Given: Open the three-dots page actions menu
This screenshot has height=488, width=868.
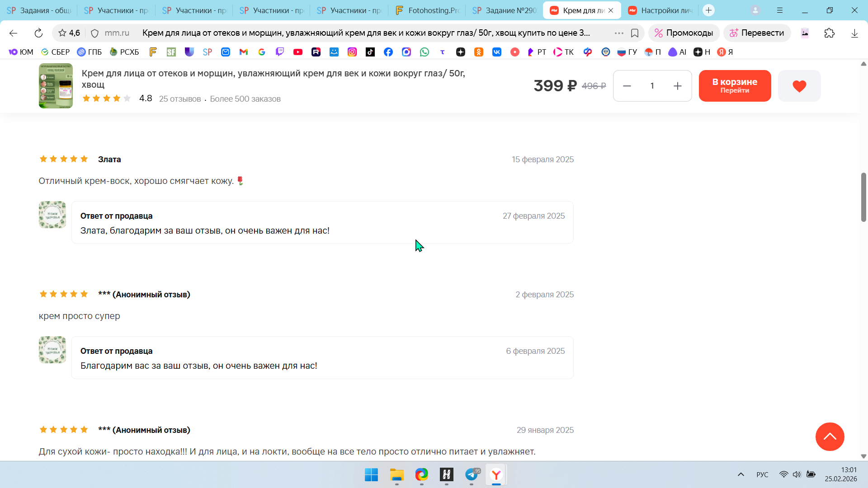Looking at the screenshot, I should coord(619,33).
